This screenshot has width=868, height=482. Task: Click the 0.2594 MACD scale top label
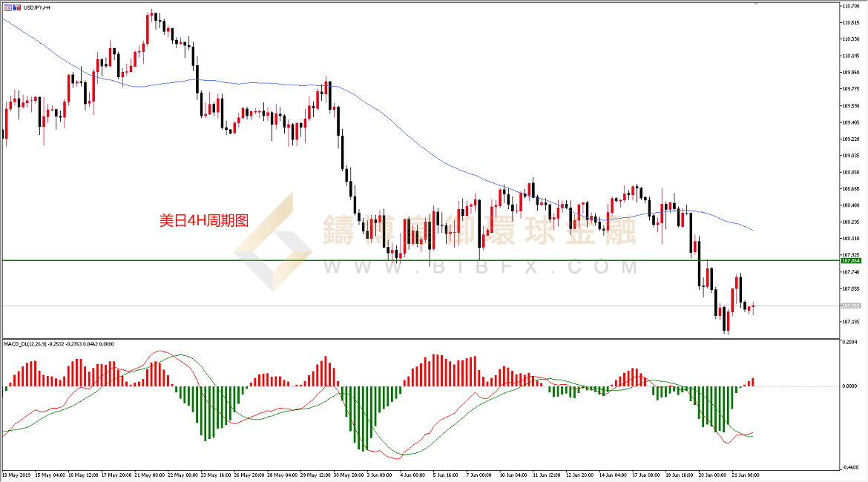[x=850, y=342]
